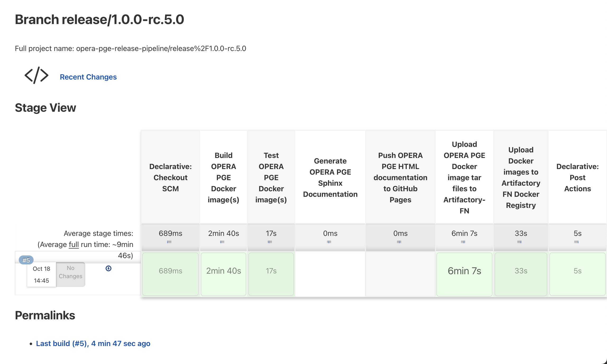607x364 pixels.
Task: Select the #5 build number badge
Action: (26, 260)
